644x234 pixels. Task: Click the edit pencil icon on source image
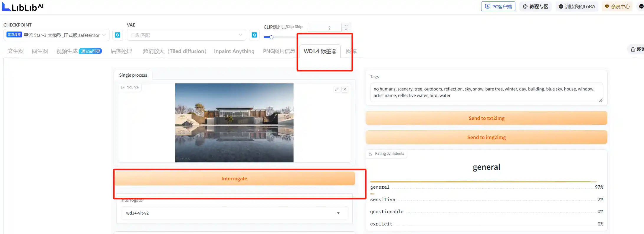[337, 89]
